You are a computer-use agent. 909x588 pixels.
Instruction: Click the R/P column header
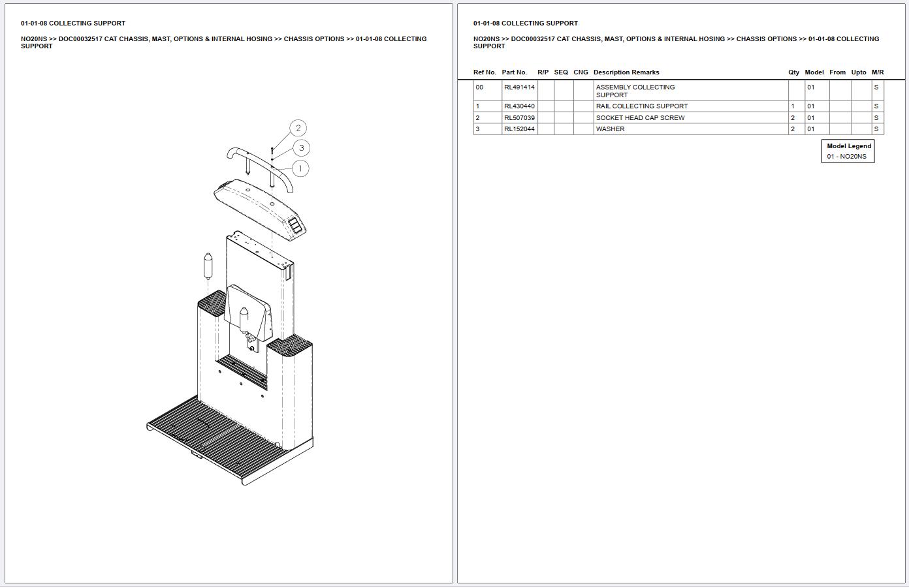pos(543,72)
